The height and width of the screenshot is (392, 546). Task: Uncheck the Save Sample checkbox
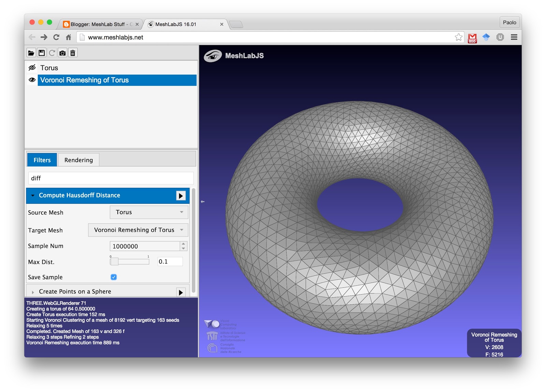click(114, 277)
